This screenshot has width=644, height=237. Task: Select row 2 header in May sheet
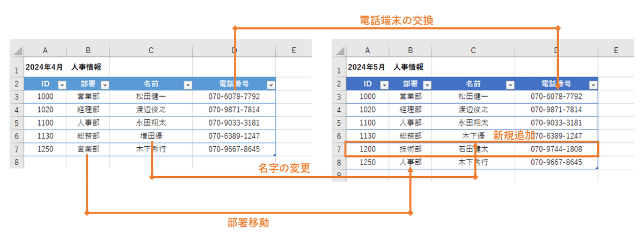click(340, 84)
